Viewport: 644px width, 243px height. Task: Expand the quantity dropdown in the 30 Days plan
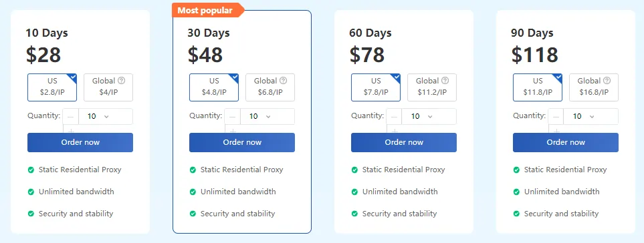point(267,116)
